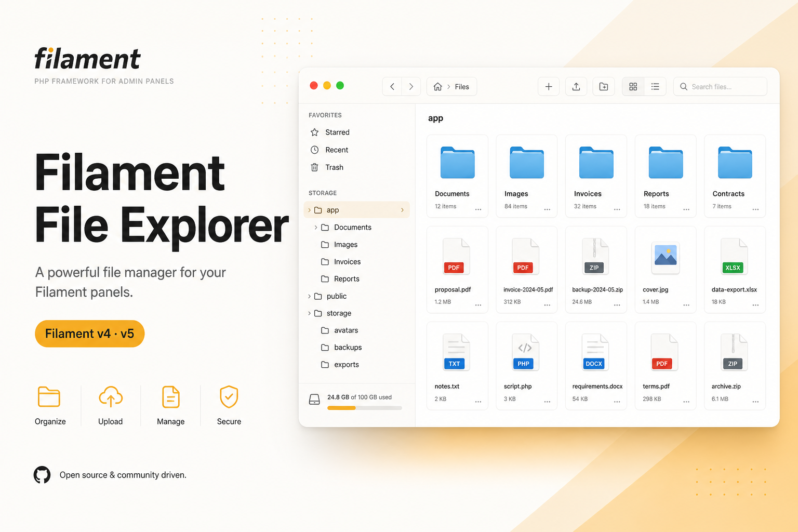This screenshot has height=532, width=798.
Task: Select script.php file icon
Action: 525,352
